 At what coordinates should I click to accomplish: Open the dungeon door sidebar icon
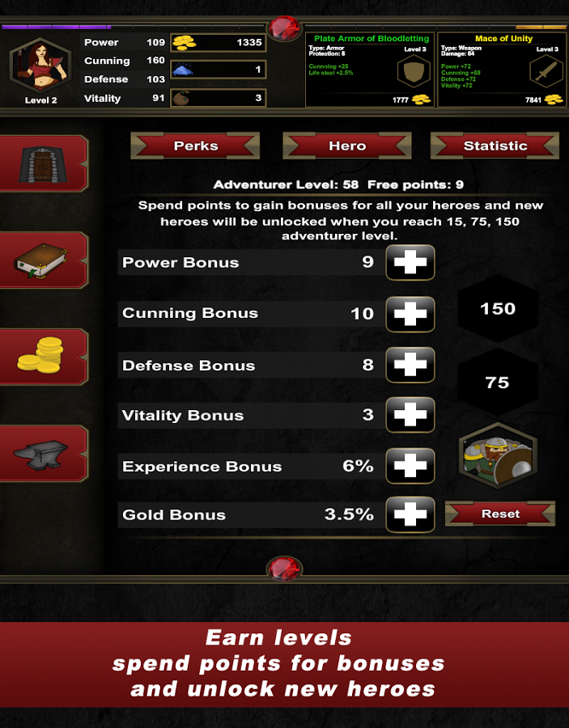point(43,163)
